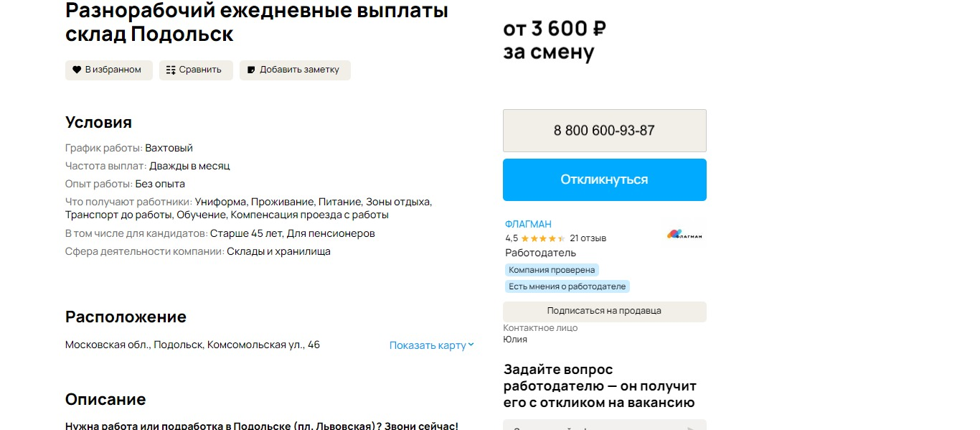Open the ФЛАГМАН employer profile link
Screen dimensions: 980x430
click(x=528, y=224)
